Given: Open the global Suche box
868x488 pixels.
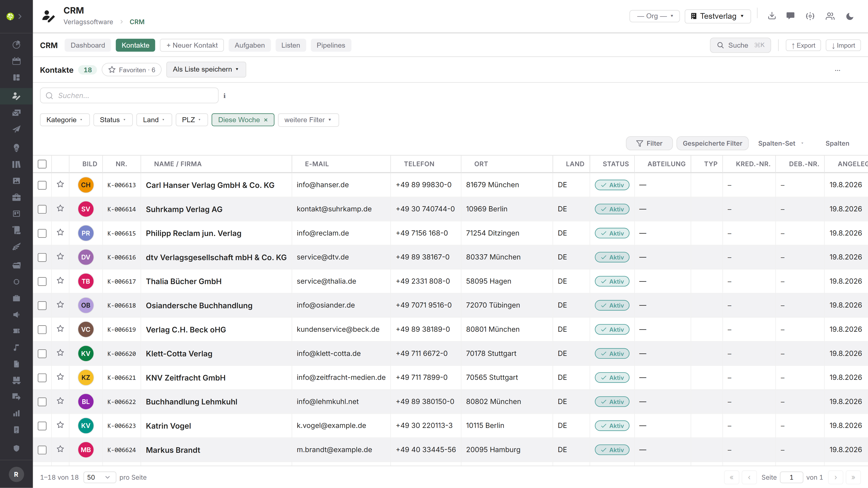Looking at the screenshot, I should click(740, 45).
